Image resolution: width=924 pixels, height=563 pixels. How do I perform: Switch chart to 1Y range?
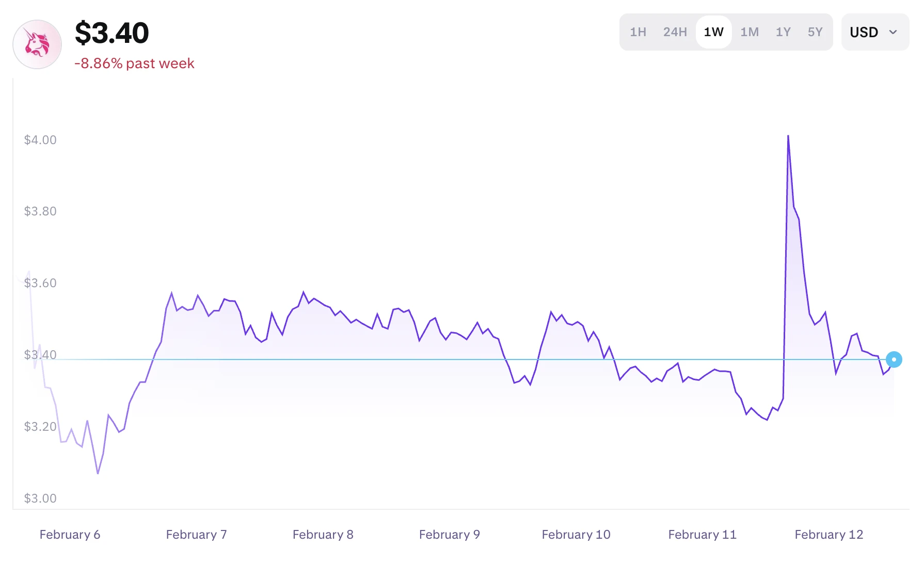783,32
